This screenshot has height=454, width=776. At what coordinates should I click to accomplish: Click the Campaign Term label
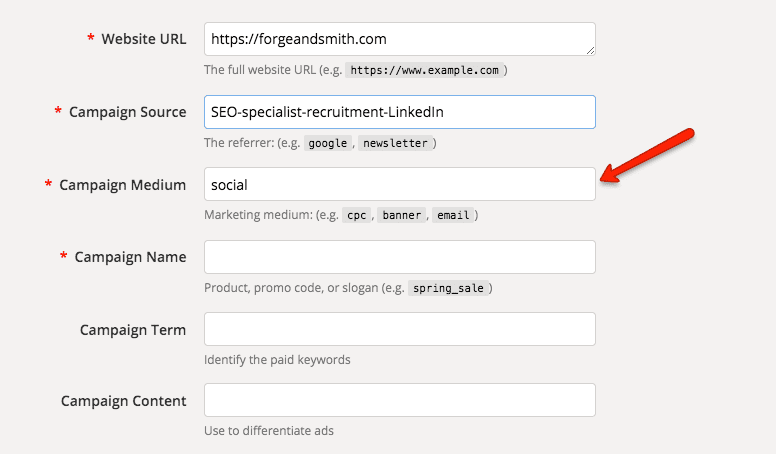click(x=133, y=330)
